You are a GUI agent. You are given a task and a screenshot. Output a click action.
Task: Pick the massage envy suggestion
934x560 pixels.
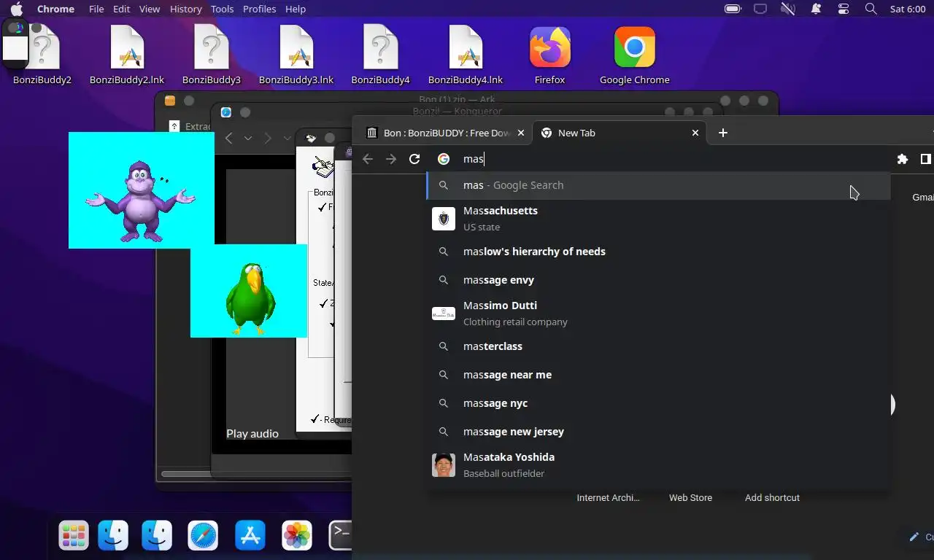(658, 280)
